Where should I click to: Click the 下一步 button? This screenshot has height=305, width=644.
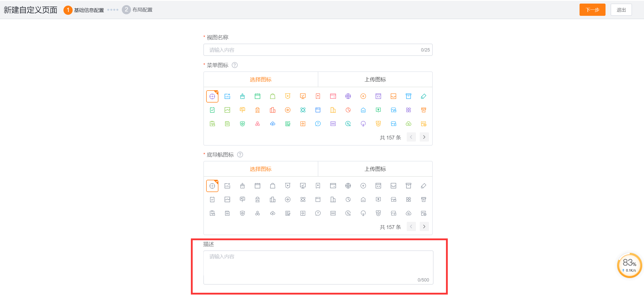(592, 10)
